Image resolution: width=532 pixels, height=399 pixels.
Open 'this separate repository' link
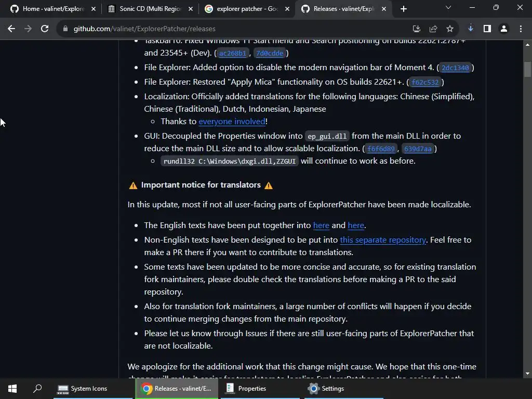click(x=383, y=240)
